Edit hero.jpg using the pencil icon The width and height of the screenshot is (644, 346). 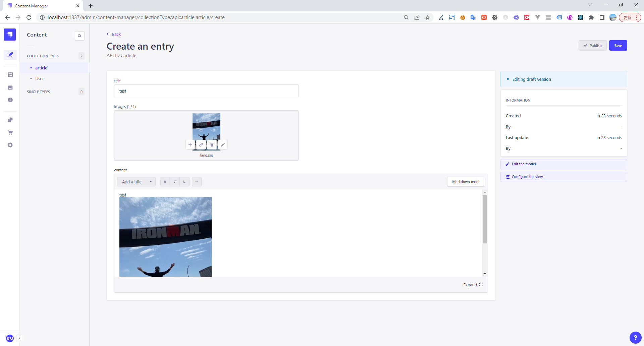(x=223, y=145)
